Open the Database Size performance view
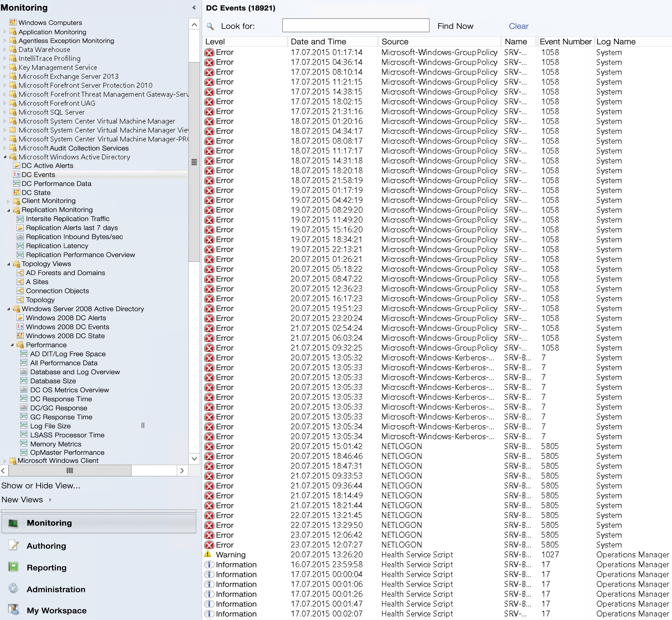The width and height of the screenshot is (672, 620). [53, 381]
